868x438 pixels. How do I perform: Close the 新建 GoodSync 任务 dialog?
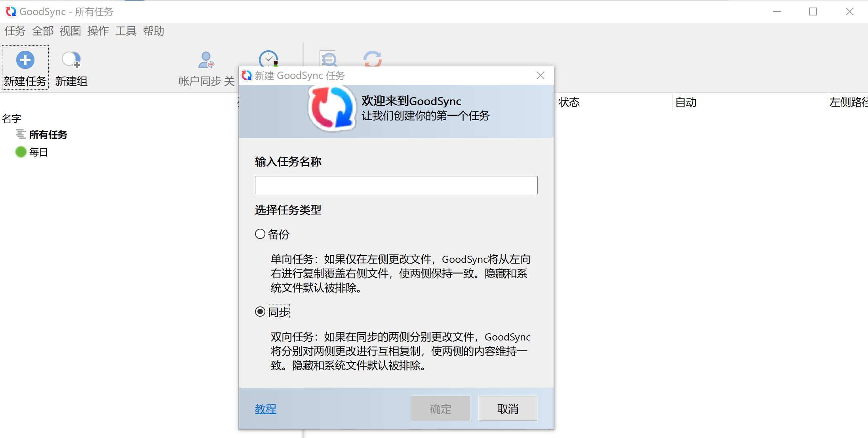pyautogui.click(x=541, y=75)
